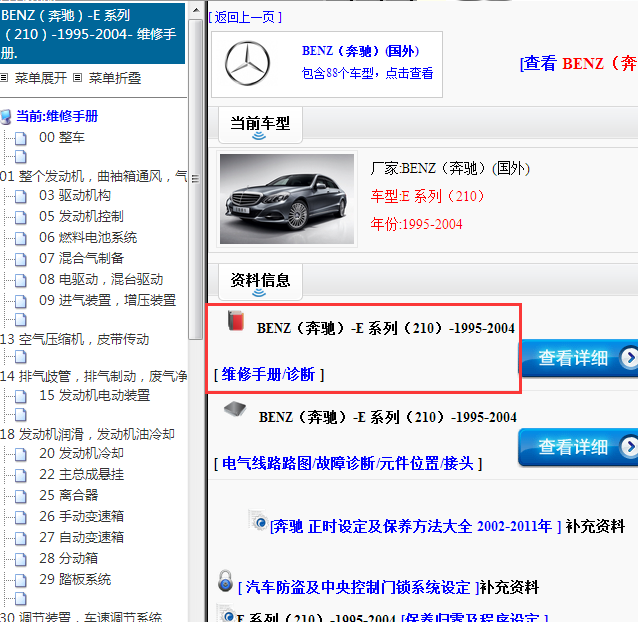Switch to the 资料信息 tab
This screenshot has width=638, height=622.
pos(260,281)
